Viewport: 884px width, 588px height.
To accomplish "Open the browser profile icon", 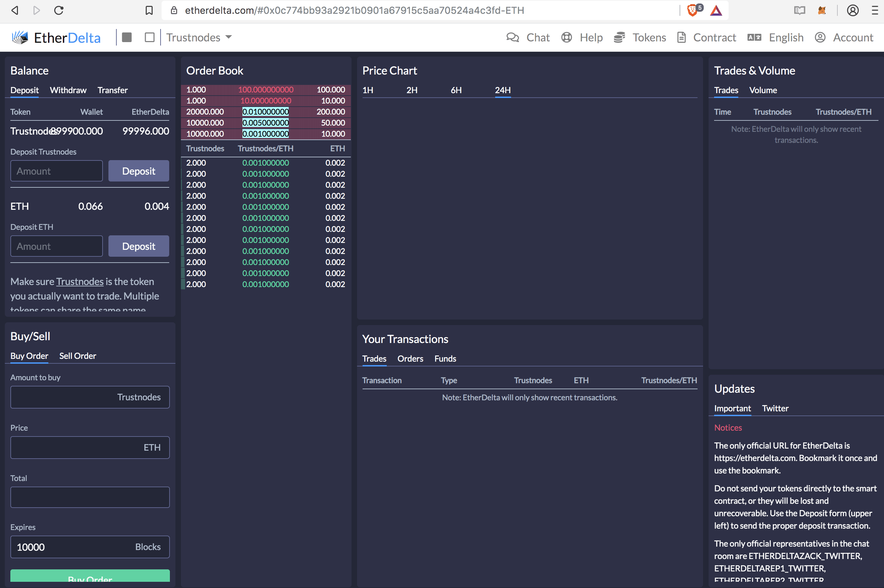I will 853,10.
